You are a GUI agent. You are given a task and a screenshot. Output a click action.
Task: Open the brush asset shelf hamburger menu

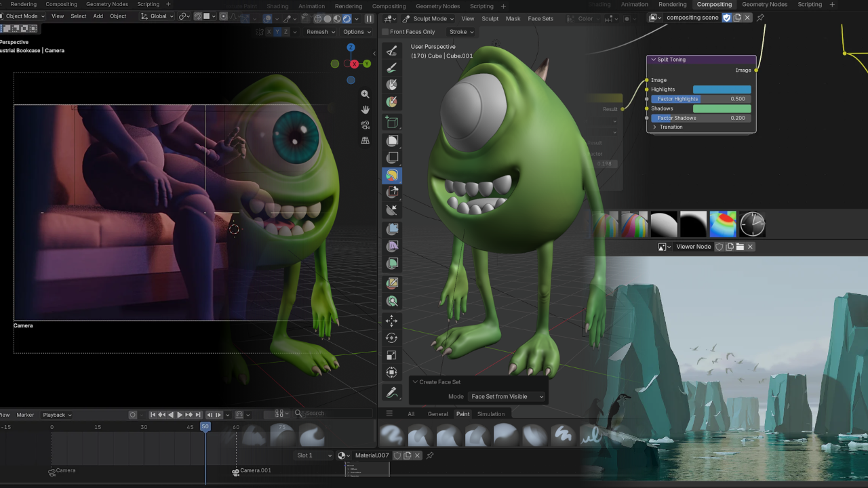389,413
